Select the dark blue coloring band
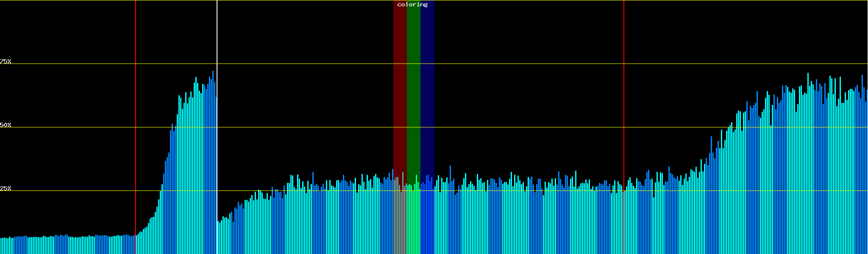The image size is (868, 254). pyautogui.click(x=427, y=85)
